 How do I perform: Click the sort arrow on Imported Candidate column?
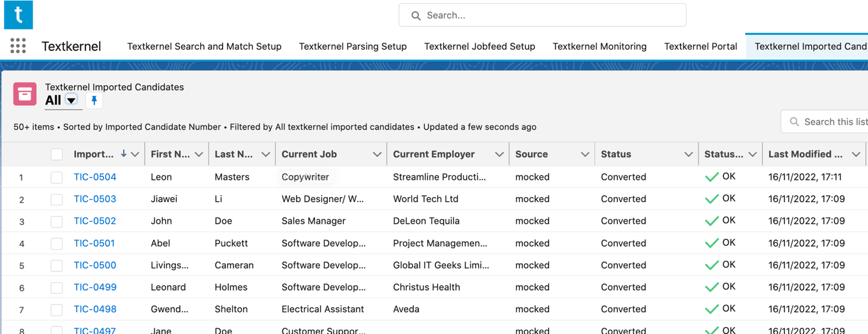pos(124,154)
